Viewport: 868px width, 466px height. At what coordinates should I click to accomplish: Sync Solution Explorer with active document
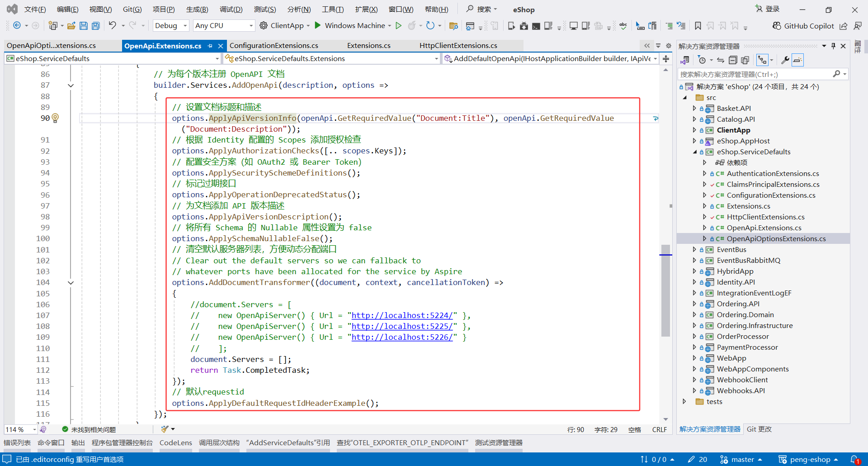(721, 60)
